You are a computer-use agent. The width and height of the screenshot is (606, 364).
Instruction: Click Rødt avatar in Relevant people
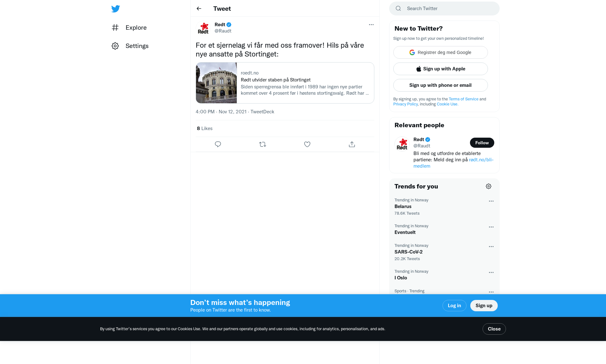point(402,144)
